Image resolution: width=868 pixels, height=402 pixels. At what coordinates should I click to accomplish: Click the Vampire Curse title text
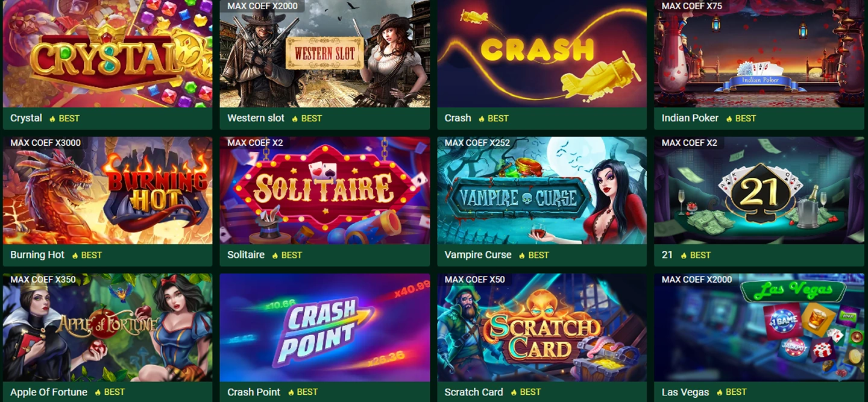[x=478, y=255]
